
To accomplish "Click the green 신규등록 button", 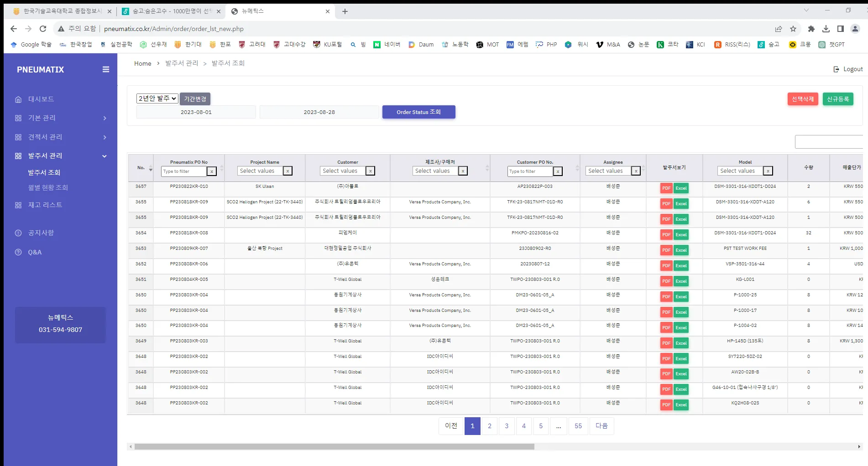I will click(838, 99).
